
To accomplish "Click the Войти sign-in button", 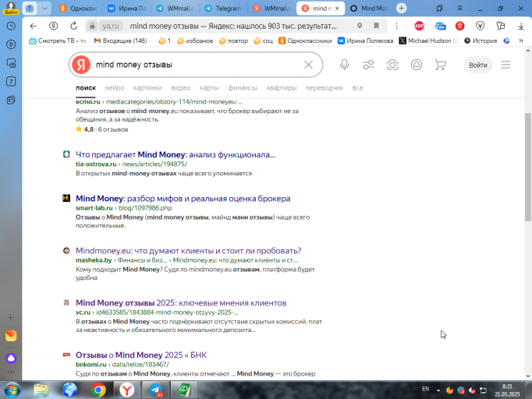I will (x=477, y=65).
